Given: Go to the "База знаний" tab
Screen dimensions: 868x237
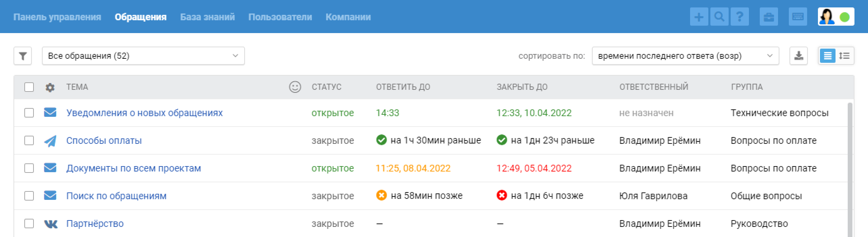Looking at the screenshot, I should (207, 17).
